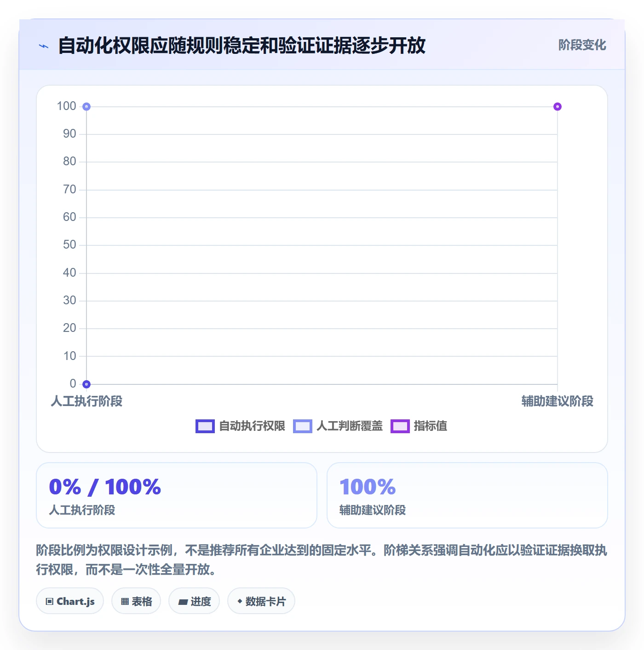
Task: Click the chart title 自动化权限应随规则稳定和验证证据逐步开放
Action: click(x=242, y=46)
